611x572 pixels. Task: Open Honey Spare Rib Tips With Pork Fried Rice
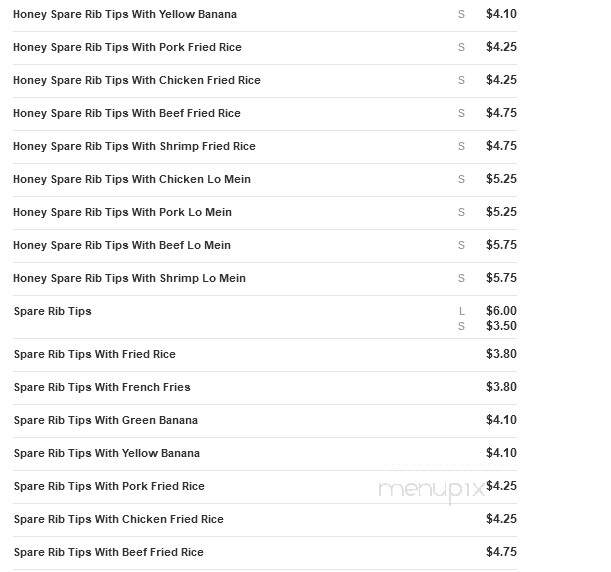coord(127,48)
